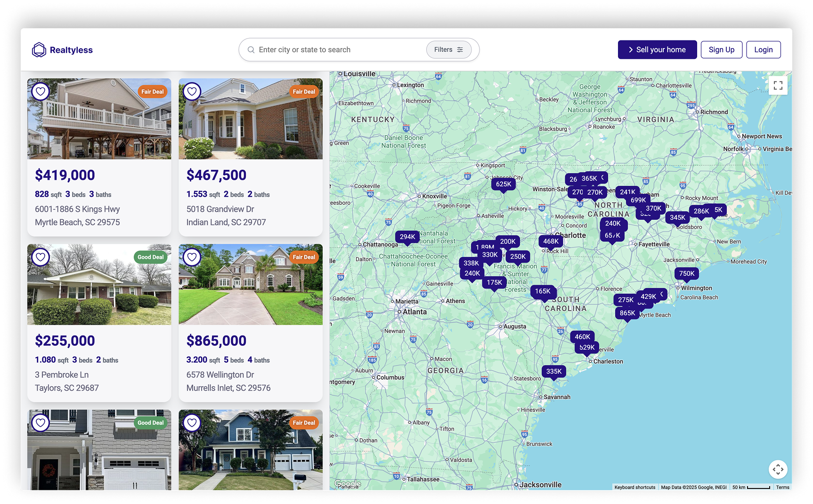Screen dimensions: 813x504
Task: Open the map camera controls button
Action: pos(778,469)
